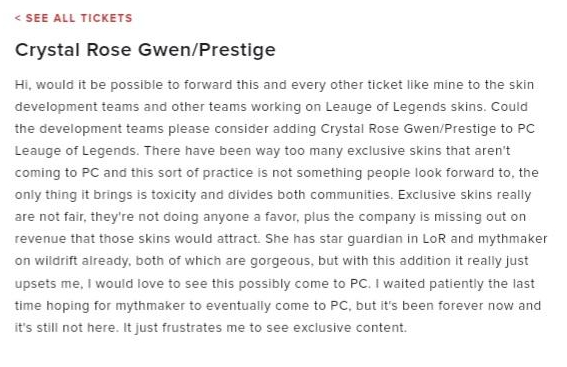Click the words 'exclusive content' in the last line
567x367 pixels.
click(x=350, y=328)
